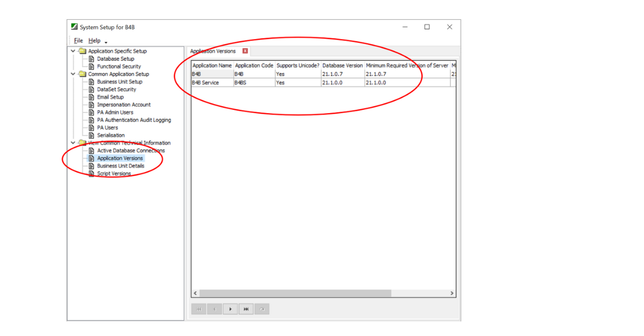Image resolution: width=644 pixels, height=336 pixels.
Task: Open PA Authentication Audit Logging item
Action: pyautogui.click(x=134, y=120)
